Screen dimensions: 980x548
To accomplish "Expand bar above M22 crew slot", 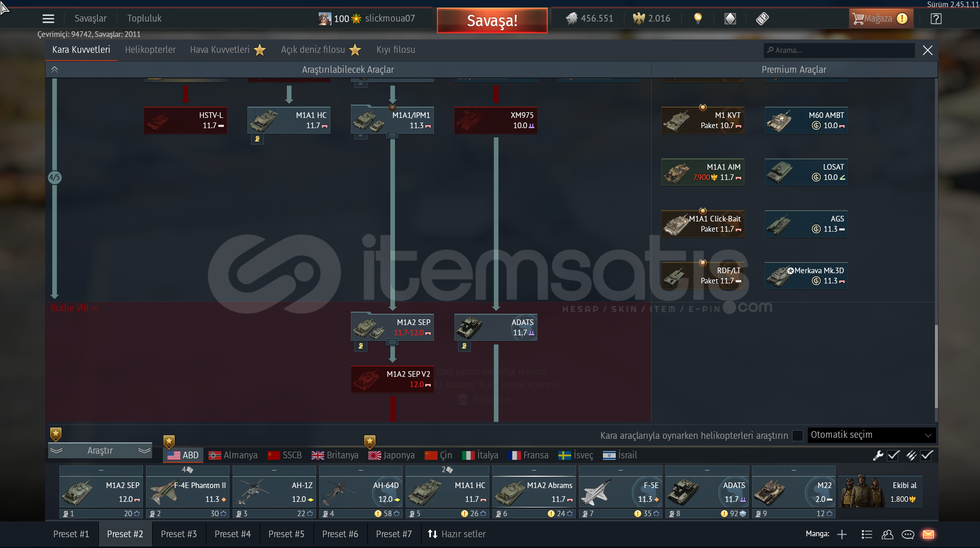I will [794, 470].
